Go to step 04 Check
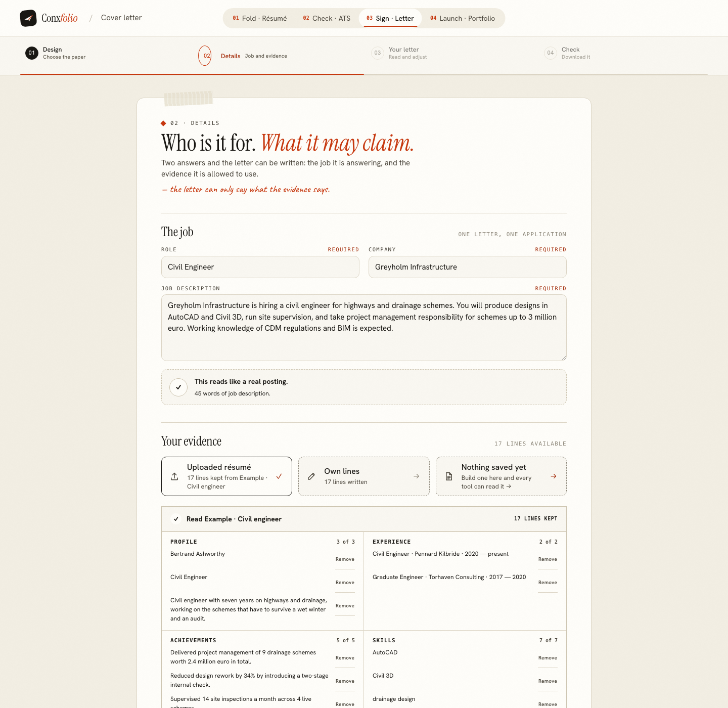 pyautogui.click(x=567, y=53)
